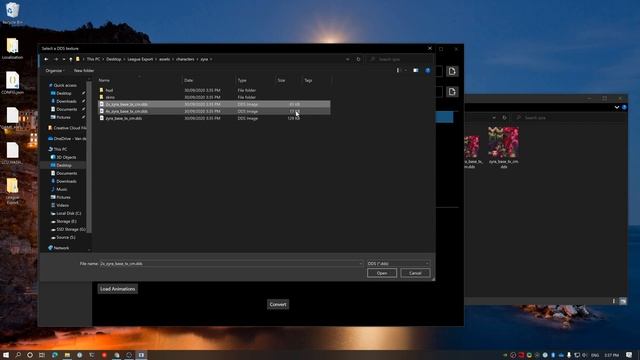Refresh the zyra folder listing
Screen dimensions: 640x360
pyautogui.click(x=358, y=59)
